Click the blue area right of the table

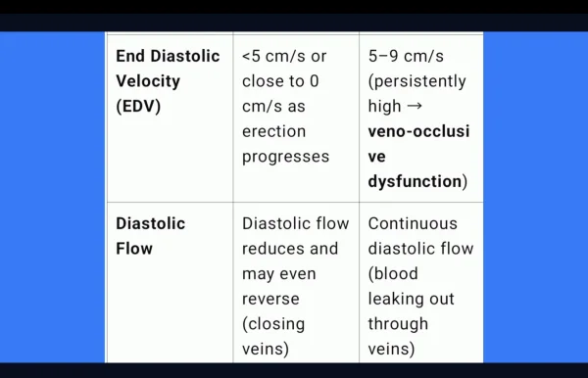(x=535, y=197)
